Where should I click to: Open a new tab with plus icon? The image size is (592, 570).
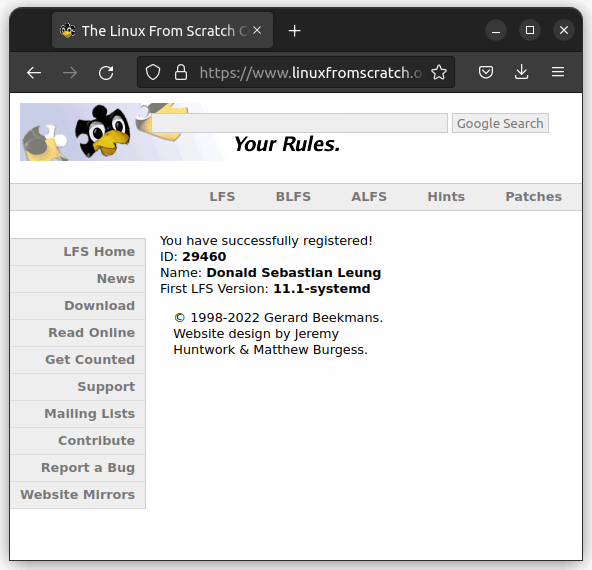coord(294,31)
